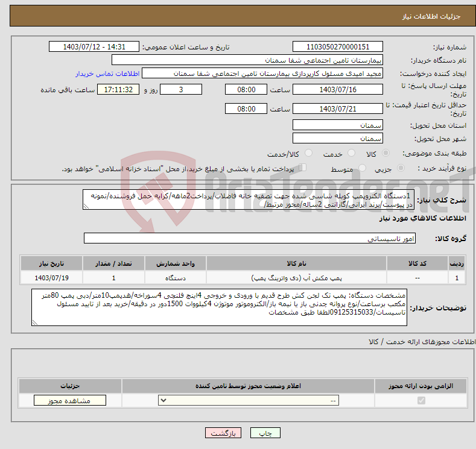
Task: Click the price validity time field 08:00
Action: 246,108
